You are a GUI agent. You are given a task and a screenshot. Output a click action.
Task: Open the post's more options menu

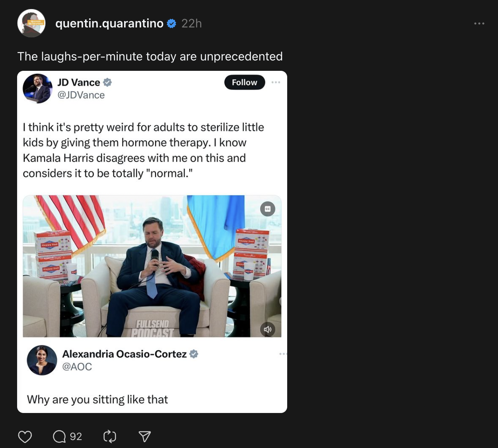pos(479,23)
